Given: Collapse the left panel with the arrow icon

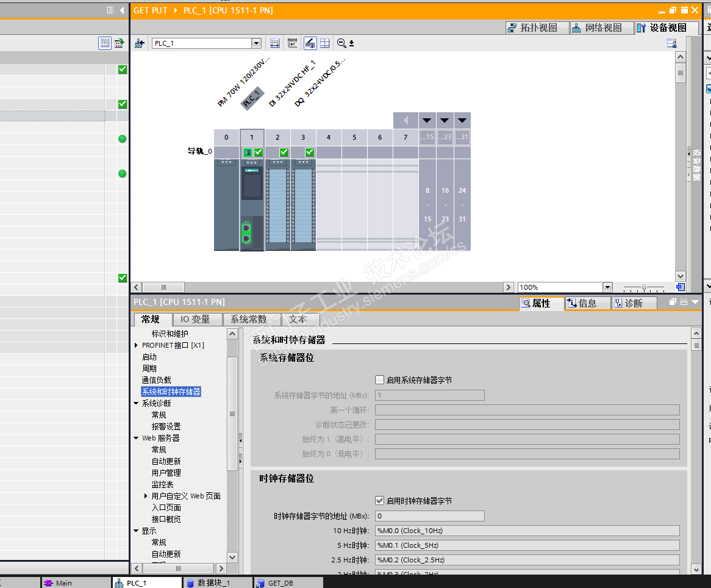Looking at the screenshot, I should [x=122, y=10].
